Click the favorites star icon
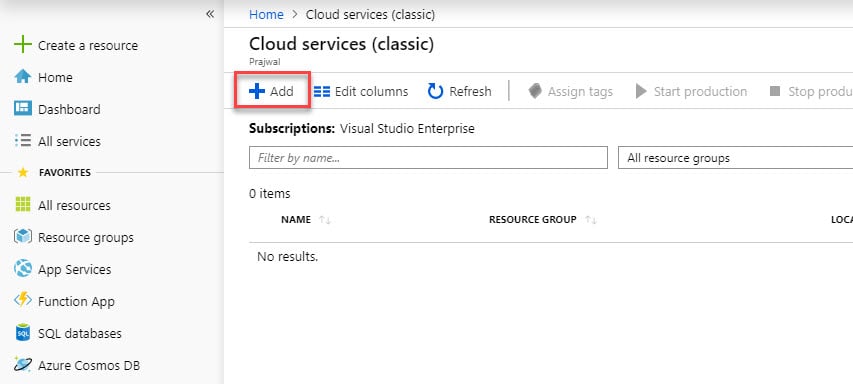Screen dimensions: 853x384 (23, 172)
